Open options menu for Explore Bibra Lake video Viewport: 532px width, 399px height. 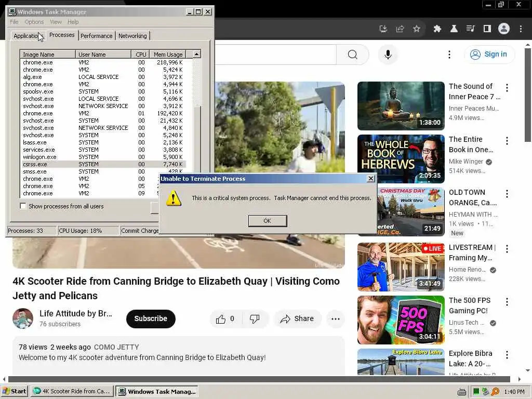tap(507, 355)
